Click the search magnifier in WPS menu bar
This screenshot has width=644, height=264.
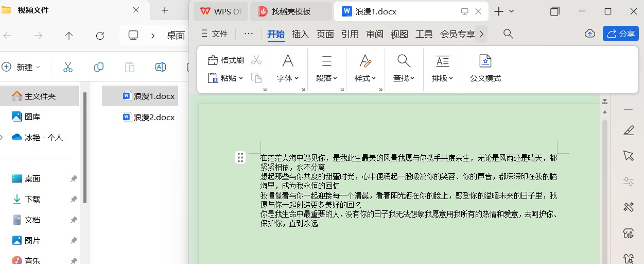[x=508, y=34]
